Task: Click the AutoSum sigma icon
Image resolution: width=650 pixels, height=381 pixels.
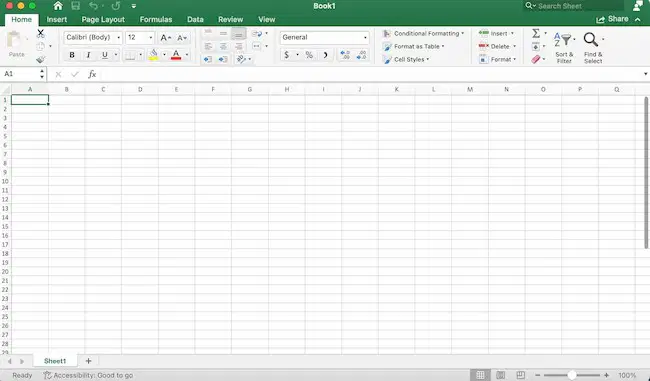Action: click(x=536, y=33)
